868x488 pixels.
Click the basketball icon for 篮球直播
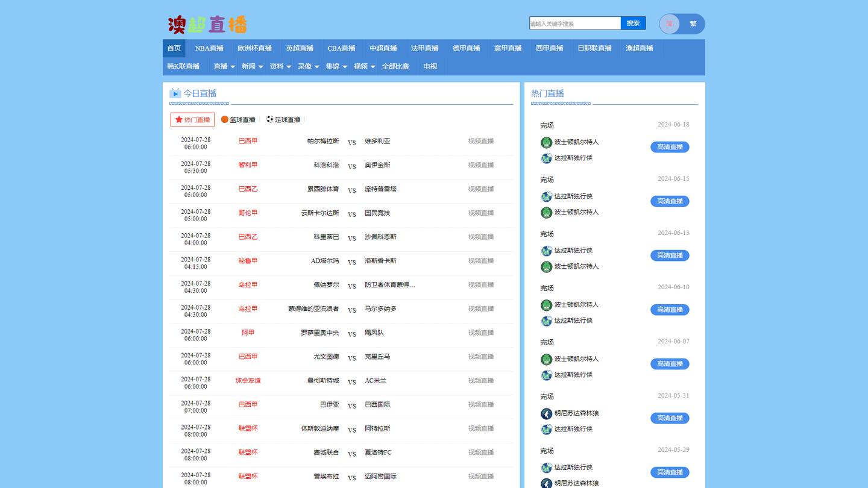[x=225, y=119]
